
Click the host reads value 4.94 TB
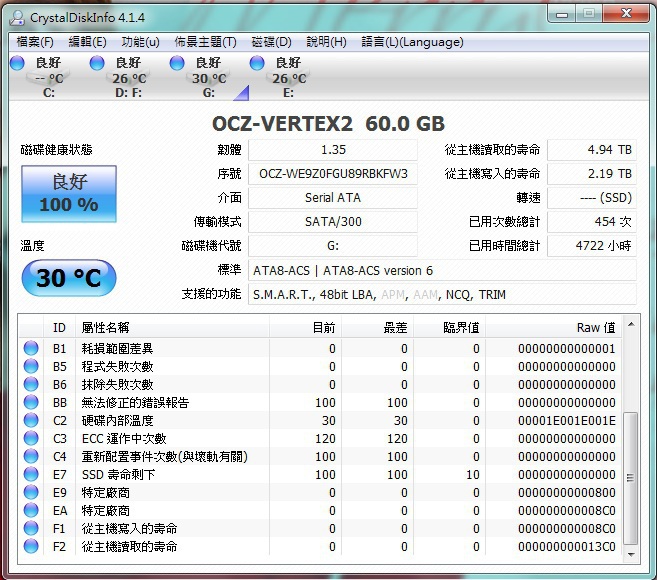(592, 150)
